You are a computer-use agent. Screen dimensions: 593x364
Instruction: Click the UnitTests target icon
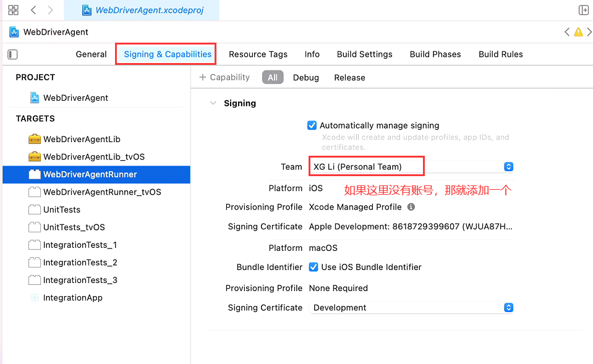(x=35, y=210)
